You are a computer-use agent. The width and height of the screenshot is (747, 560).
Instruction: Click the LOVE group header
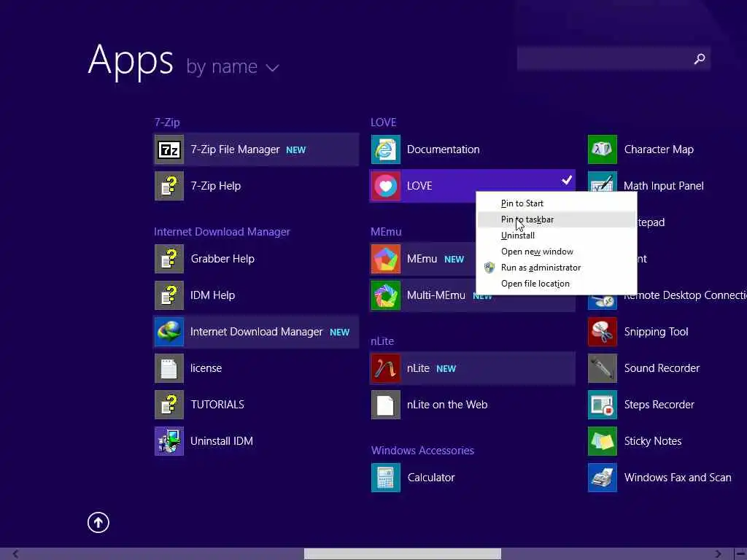point(384,122)
